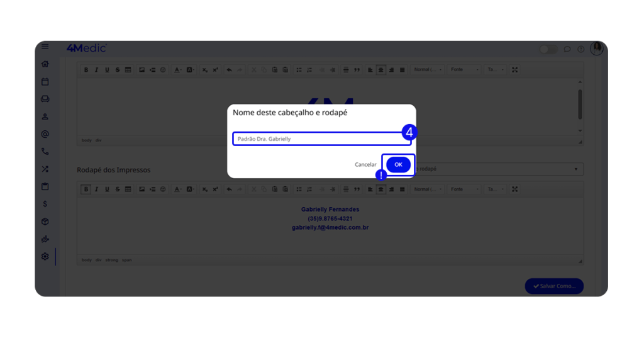Viewport: 644px width, 338px height.
Task: Open the financial dollar icon in the sidebar
Action: [x=45, y=204]
